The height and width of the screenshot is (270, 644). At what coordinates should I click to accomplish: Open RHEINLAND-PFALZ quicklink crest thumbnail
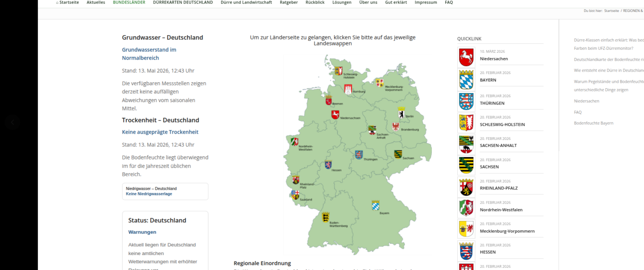coord(466,187)
